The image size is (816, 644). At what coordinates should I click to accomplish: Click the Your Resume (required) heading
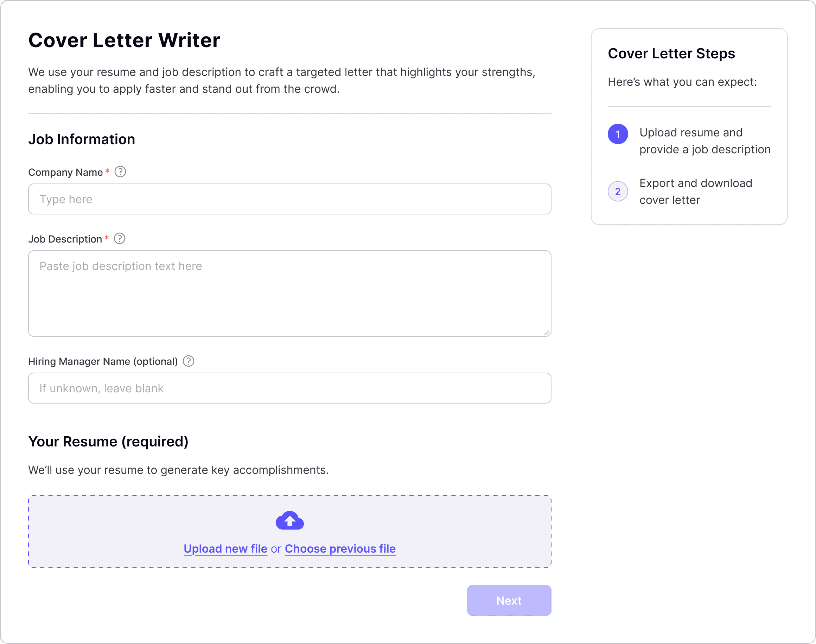pyautogui.click(x=109, y=441)
